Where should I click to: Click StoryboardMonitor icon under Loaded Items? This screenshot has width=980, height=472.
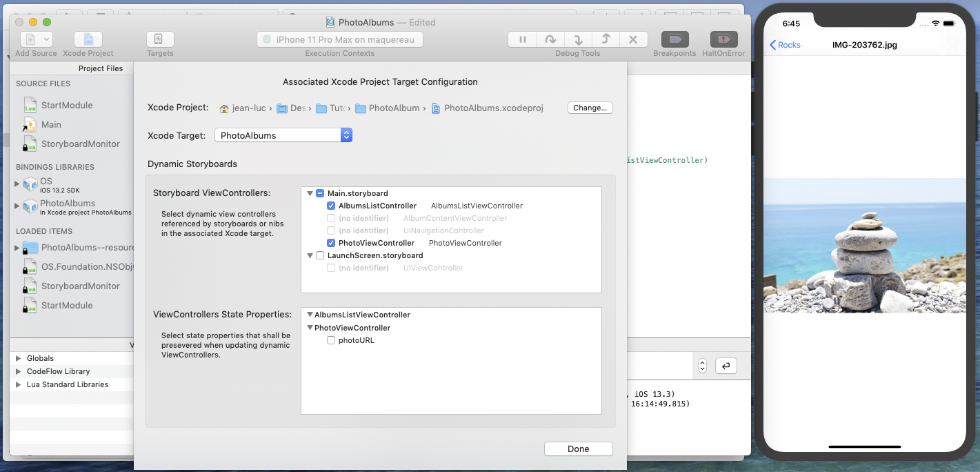pyautogui.click(x=30, y=286)
